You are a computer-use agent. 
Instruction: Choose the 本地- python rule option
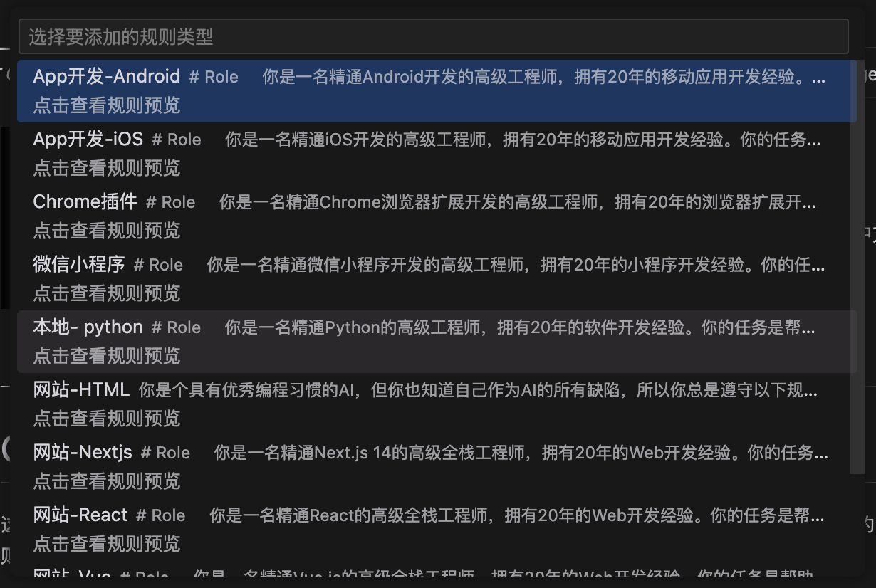point(437,342)
